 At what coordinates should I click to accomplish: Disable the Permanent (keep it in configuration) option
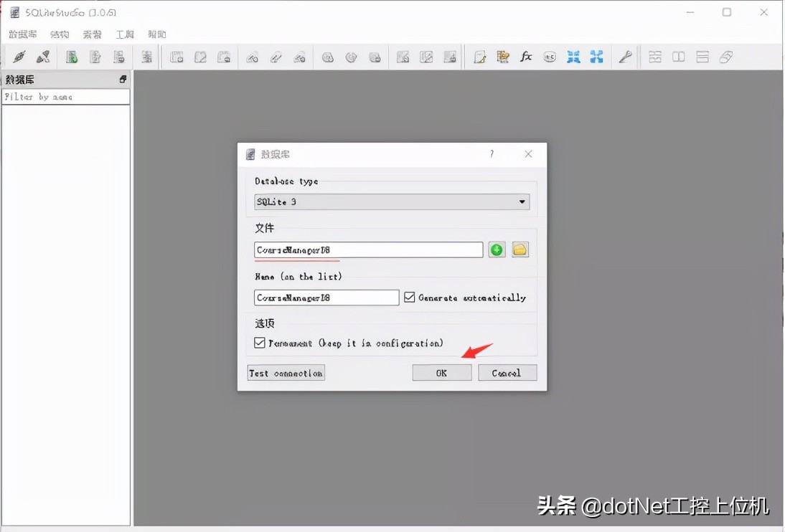[259, 343]
